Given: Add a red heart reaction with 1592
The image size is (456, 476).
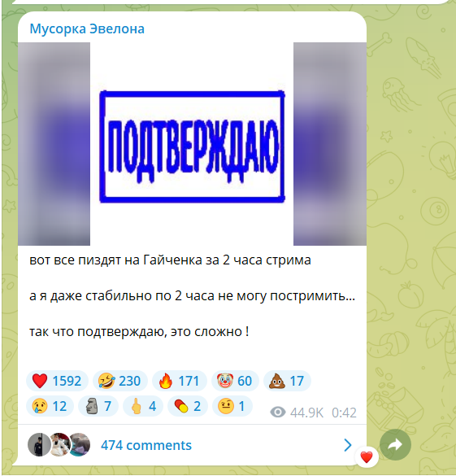Looking at the screenshot, I should point(57,381).
